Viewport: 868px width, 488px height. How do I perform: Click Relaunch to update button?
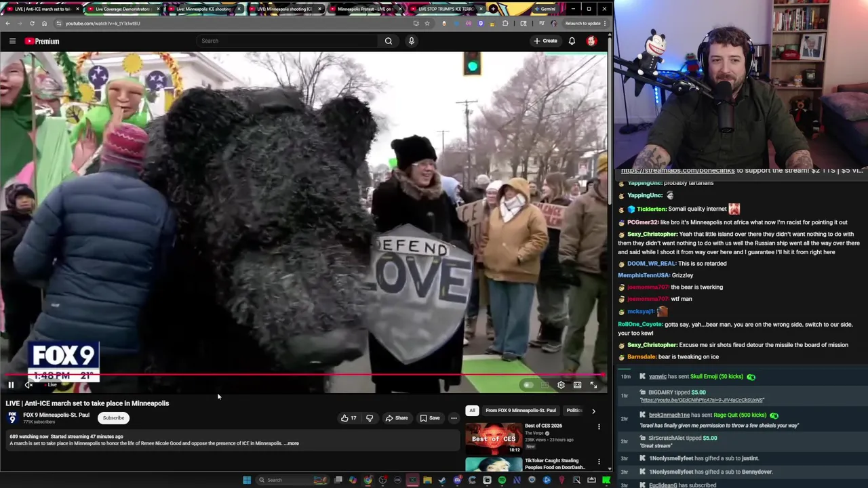pyautogui.click(x=585, y=23)
